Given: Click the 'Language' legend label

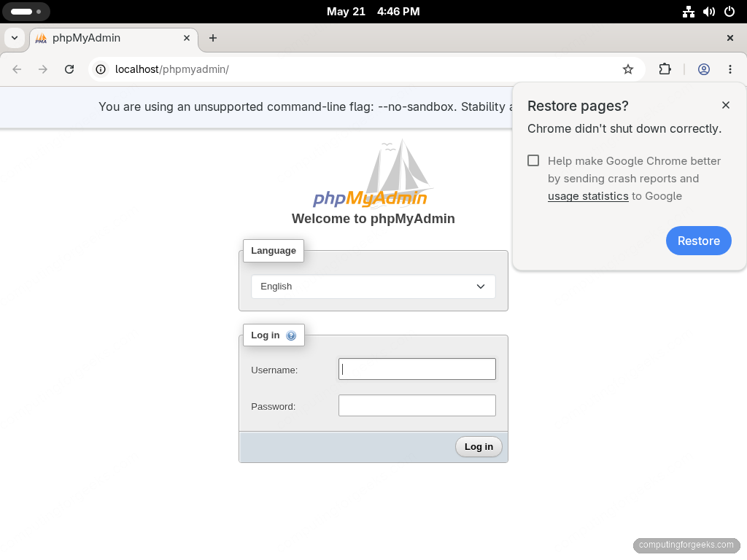Looking at the screenshot, I should click(274, 251).
